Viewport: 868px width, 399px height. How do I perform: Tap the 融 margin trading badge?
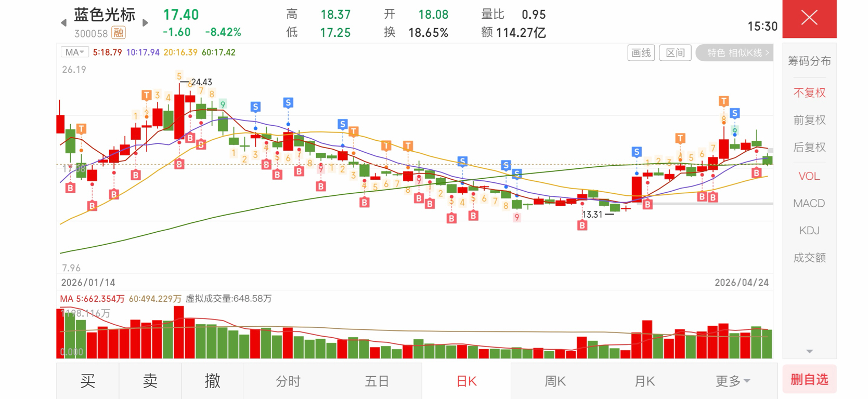(119, 33)
